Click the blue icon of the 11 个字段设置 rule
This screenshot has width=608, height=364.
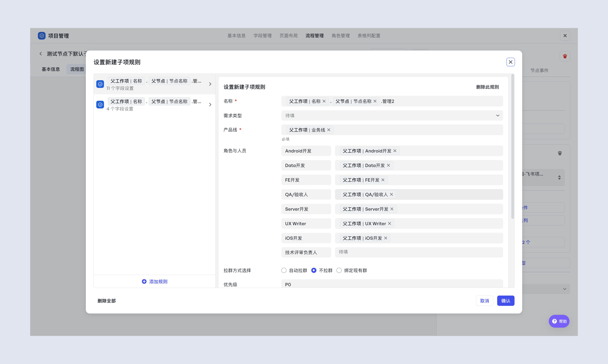click(x=100, y=84)
